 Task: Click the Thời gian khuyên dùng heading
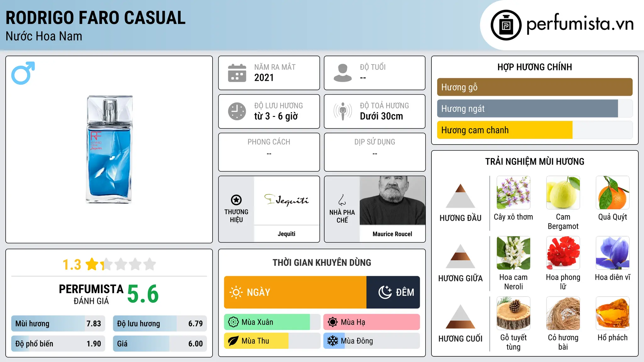tap(322, 262)
